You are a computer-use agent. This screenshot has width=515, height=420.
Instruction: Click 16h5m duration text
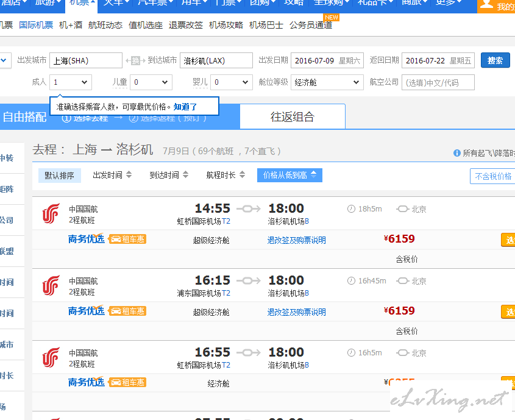(370, 353)
